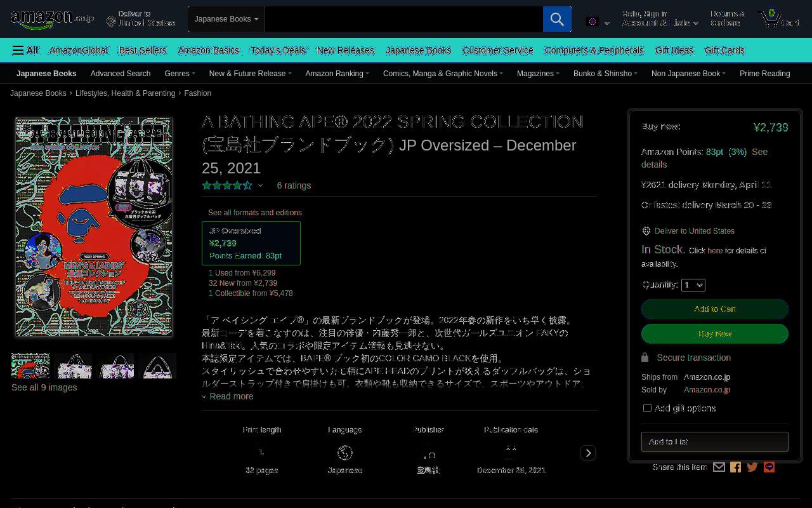Screen dimensions: 812x508
Task: Select the second product thumbnail
Action: [73, 366]
